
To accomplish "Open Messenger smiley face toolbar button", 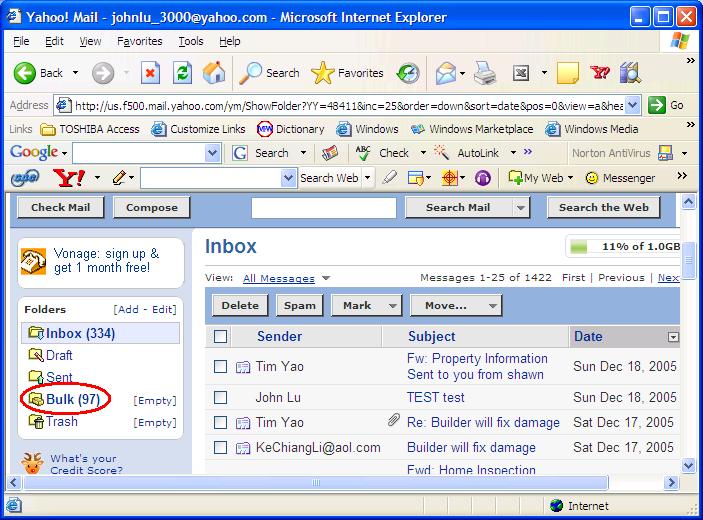I will coord(620,178).
